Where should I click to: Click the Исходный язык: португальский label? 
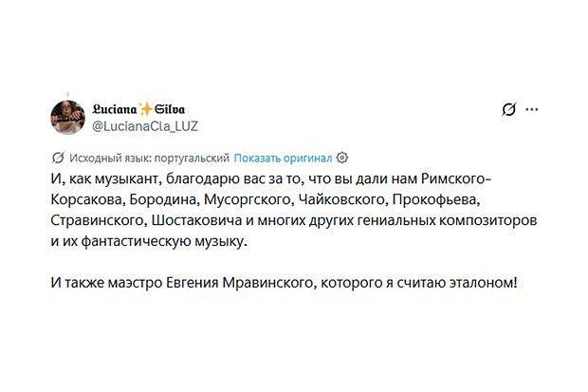[148, 156]
